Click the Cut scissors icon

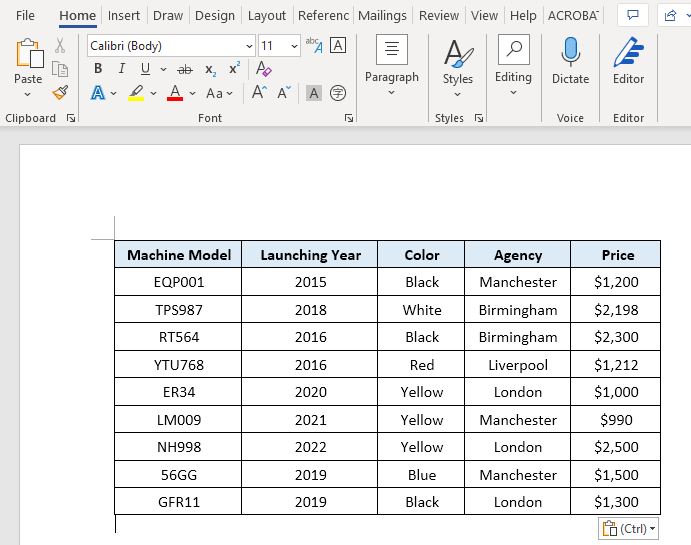(x=60, y=46)
